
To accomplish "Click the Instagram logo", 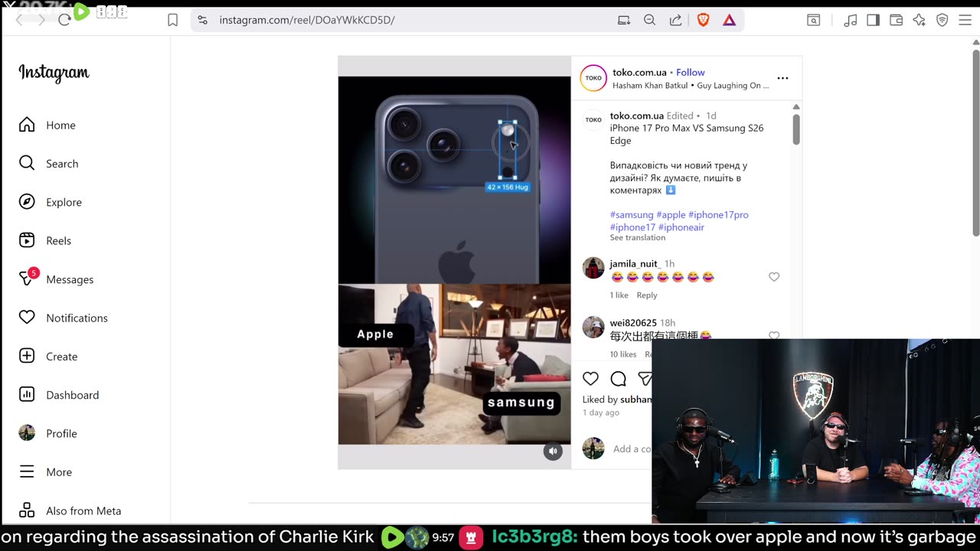I will (x=54, y=73).
